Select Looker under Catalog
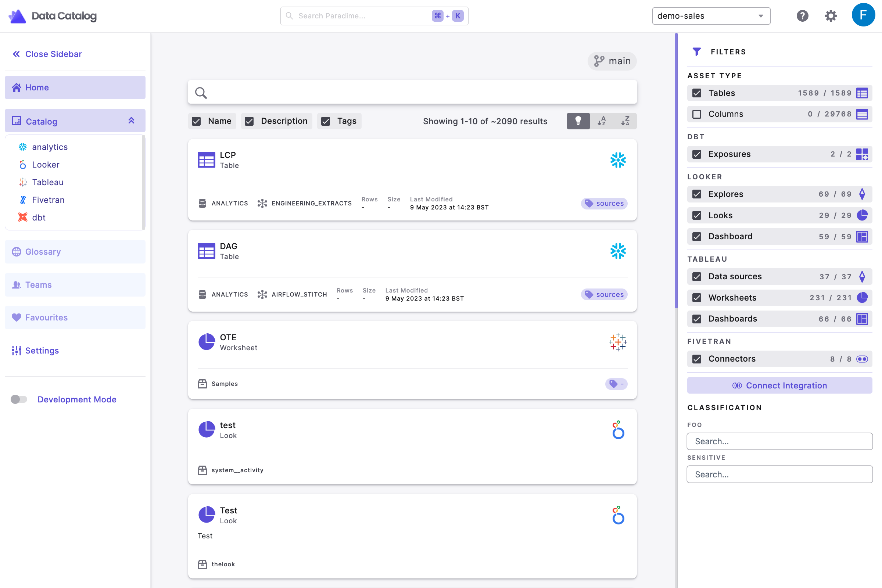The height and width of the screenshot is (588, 882). coord(46,165)
